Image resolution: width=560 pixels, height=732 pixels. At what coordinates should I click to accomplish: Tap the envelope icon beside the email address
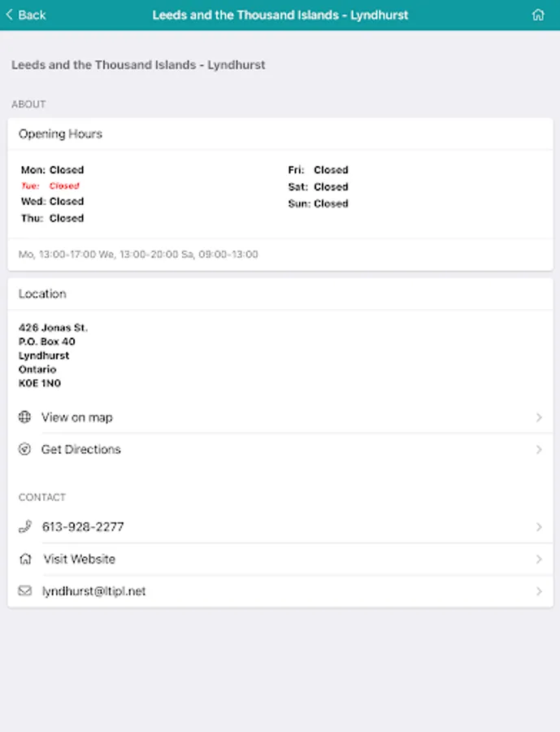click(24, 591)
